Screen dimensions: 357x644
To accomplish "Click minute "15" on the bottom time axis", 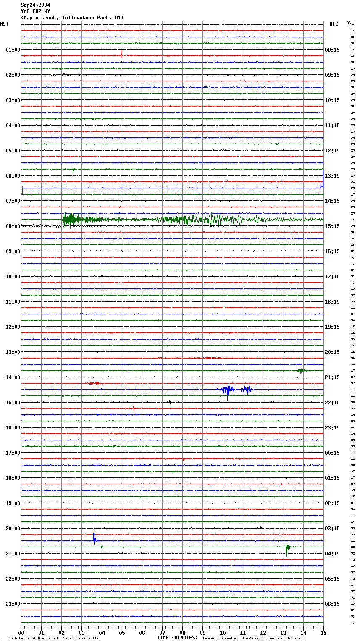I will tap(323, 633).
